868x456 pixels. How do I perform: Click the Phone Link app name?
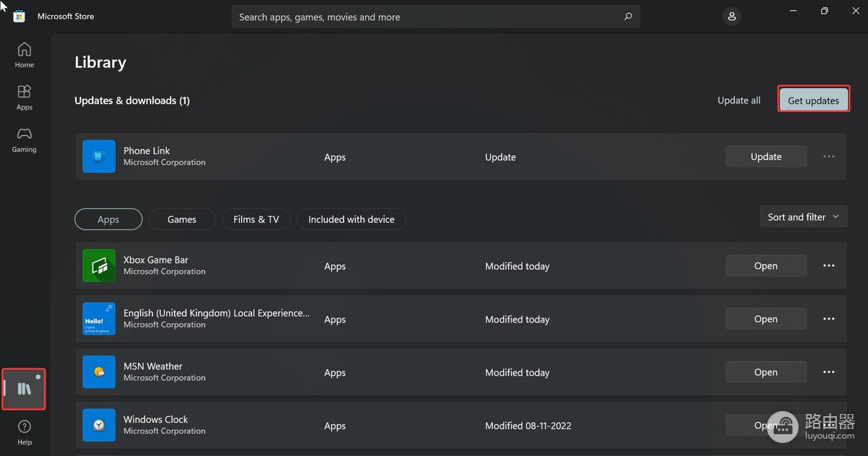pyautogui.click(x=147, y=151)
